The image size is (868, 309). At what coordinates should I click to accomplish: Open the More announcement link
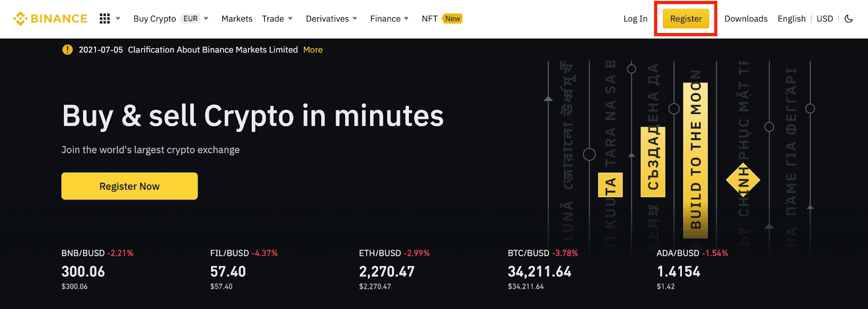point(313,50)
